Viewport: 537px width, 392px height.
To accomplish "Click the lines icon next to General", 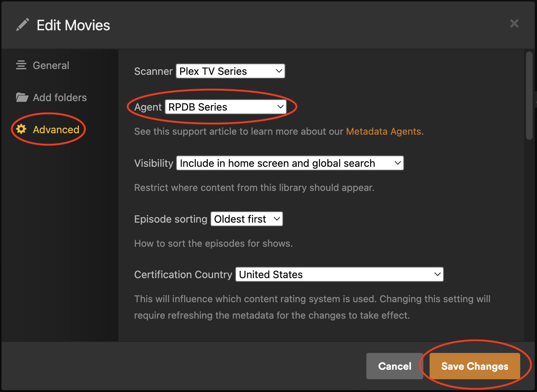I will (21, 65).
